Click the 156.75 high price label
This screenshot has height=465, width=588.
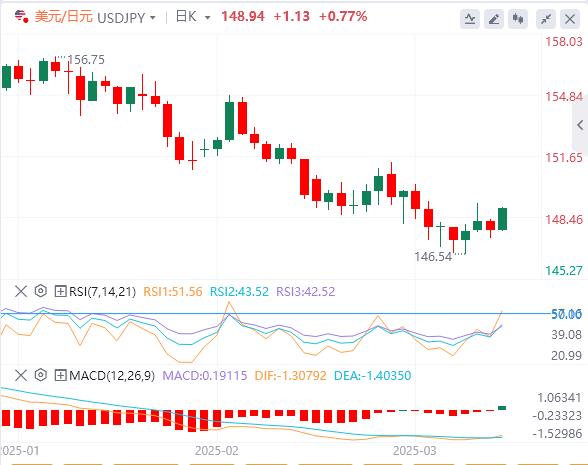coord(86,60)
